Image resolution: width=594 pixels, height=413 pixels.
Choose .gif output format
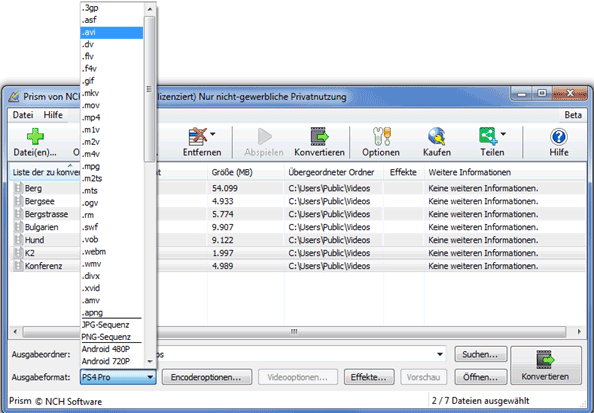click(x=112, y=81)
